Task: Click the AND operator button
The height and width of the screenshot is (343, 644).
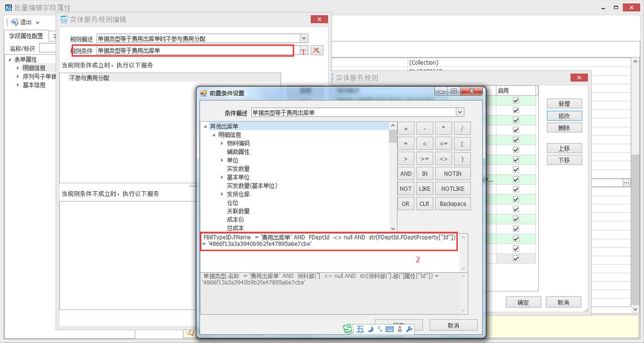Action: click(405, 173)
